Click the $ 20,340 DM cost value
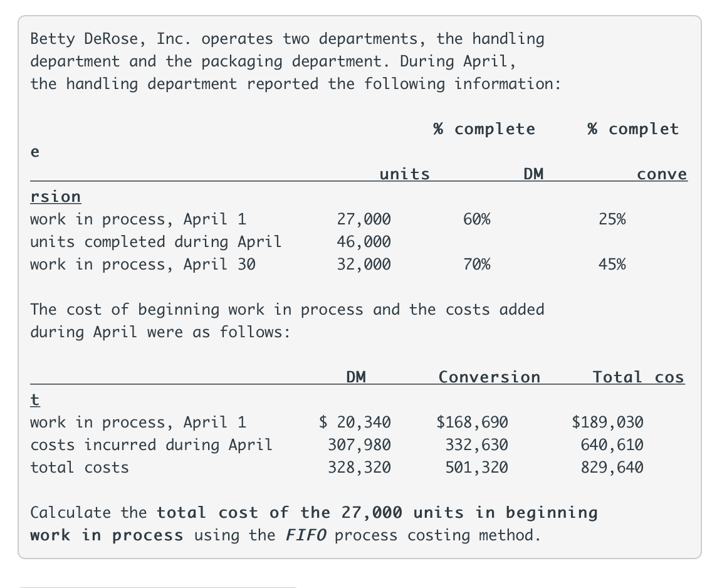The image size is (717, 588). click(x=355, y=422)
